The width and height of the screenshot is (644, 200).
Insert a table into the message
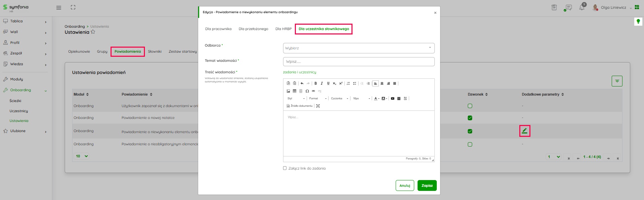[295, 91]
